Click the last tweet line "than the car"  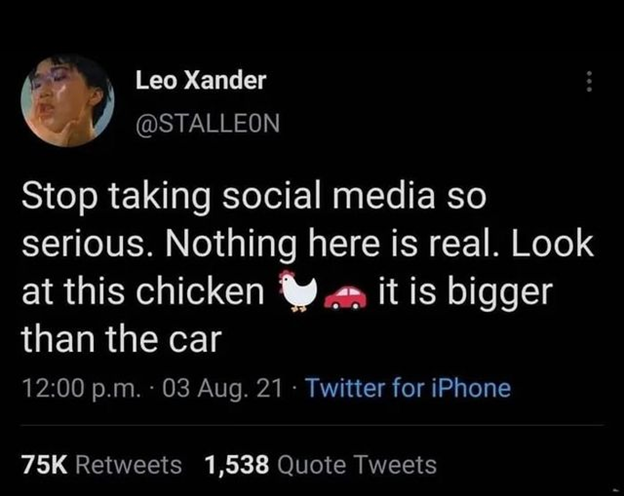[121, 339]
